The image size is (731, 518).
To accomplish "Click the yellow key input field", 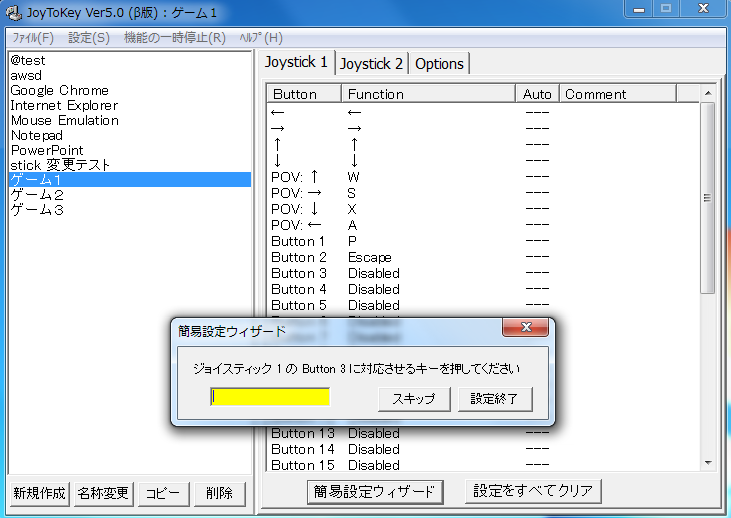I will click(x=270, y=397).
